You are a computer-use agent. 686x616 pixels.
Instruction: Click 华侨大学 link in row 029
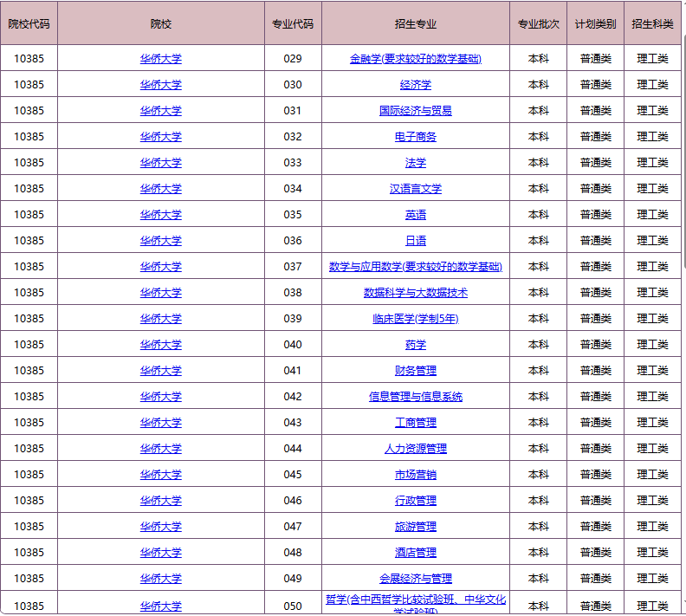pos(160,59)
